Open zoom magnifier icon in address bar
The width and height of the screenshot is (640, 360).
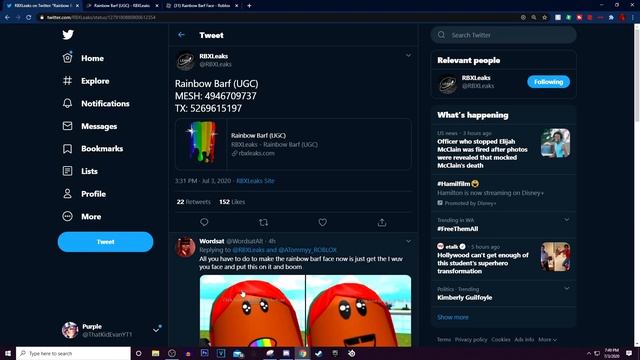tap(534, 18)
